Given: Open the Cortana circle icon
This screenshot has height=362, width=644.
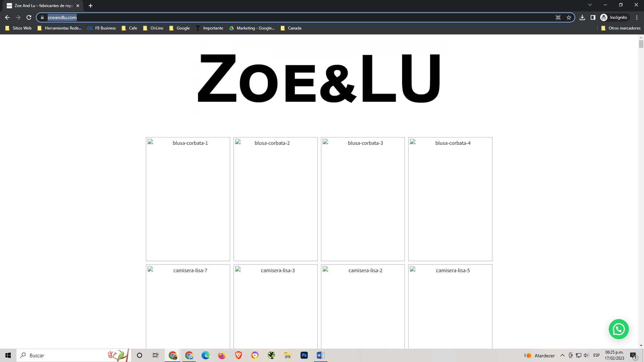Looking at the screenshot, I should tap(140, 355).
